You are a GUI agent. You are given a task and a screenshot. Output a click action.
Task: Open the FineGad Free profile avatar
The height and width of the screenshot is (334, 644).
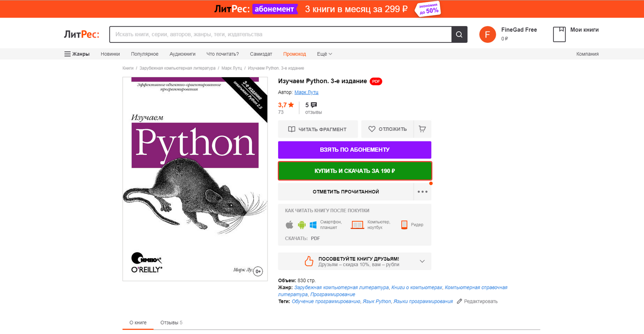[x=487, y=34]
